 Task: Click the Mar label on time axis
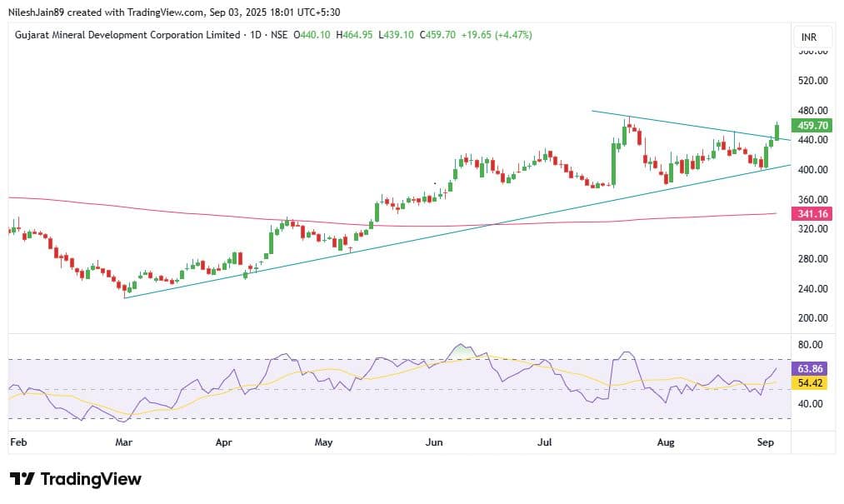[124, 442]
